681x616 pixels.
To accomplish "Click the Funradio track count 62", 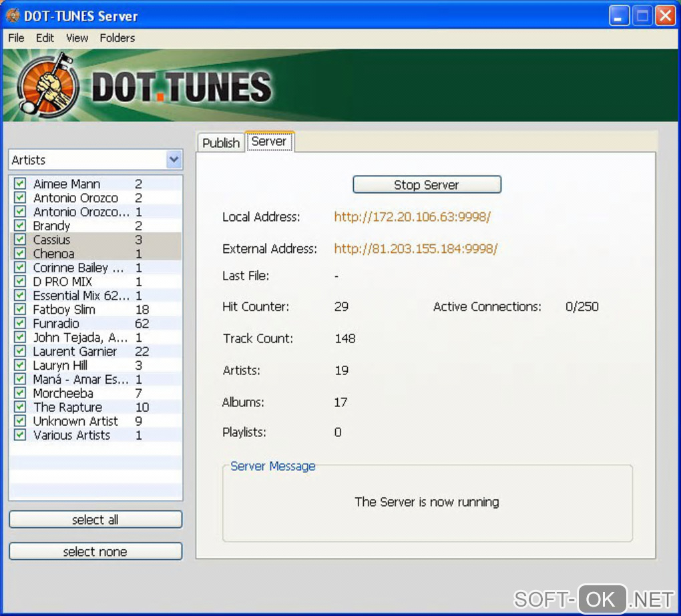I will [x=142, y=324].
